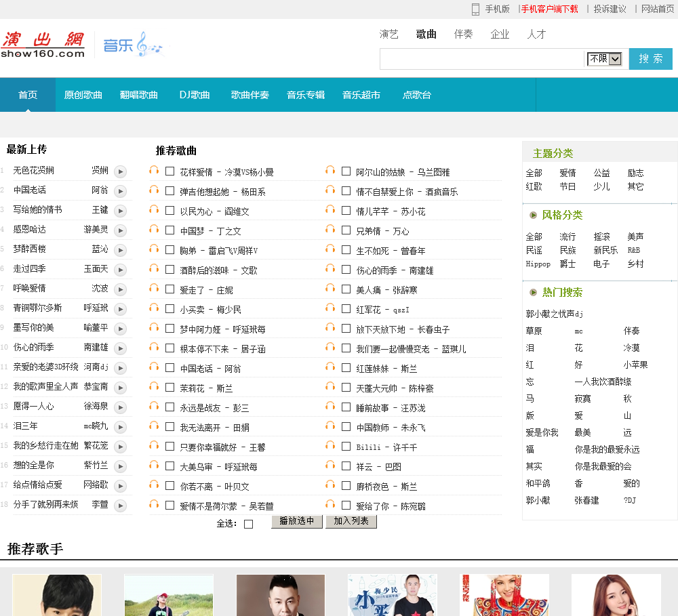678x616 pixels.
Task: Listen to 以民为心 headphone icon
Action: 154,209
